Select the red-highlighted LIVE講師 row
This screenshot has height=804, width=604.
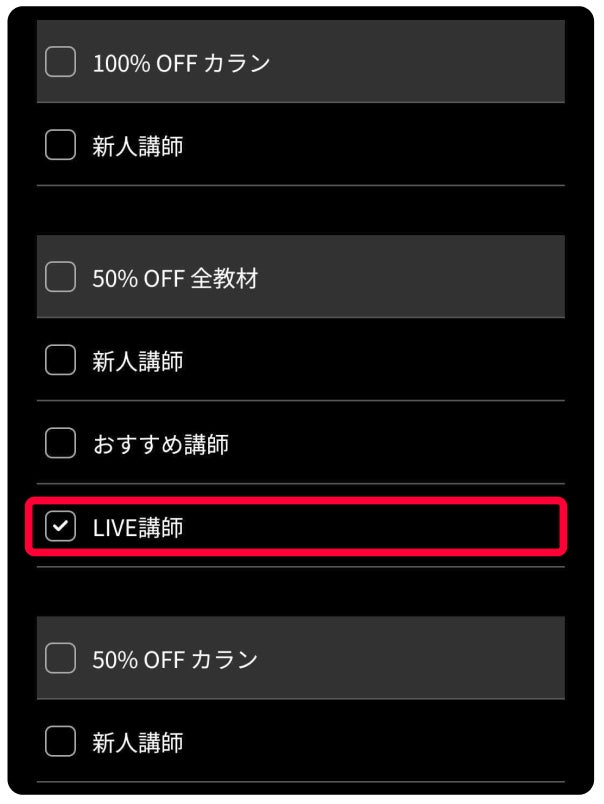296,527
